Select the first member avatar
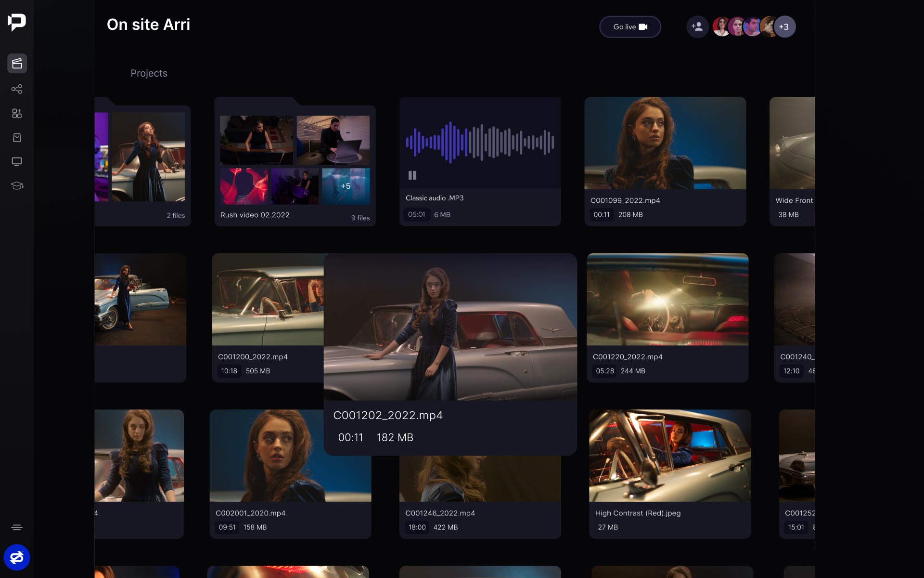The height and width of the screenshot is (578, 924). click(721, 27)
